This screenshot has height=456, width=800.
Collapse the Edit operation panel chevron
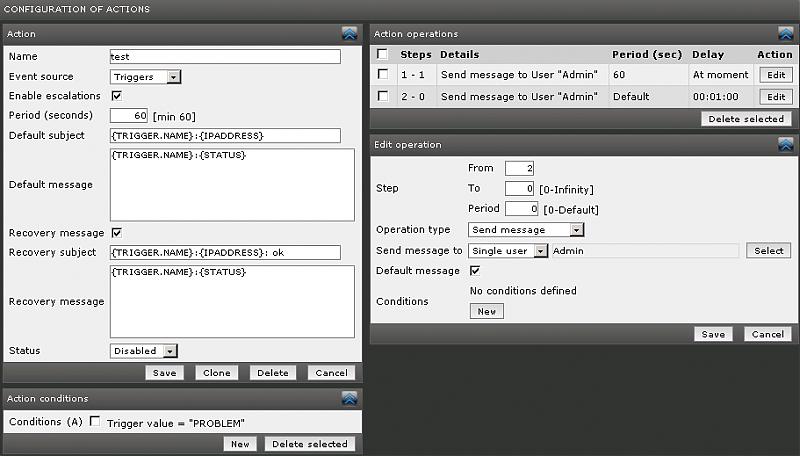click(786, 144)
